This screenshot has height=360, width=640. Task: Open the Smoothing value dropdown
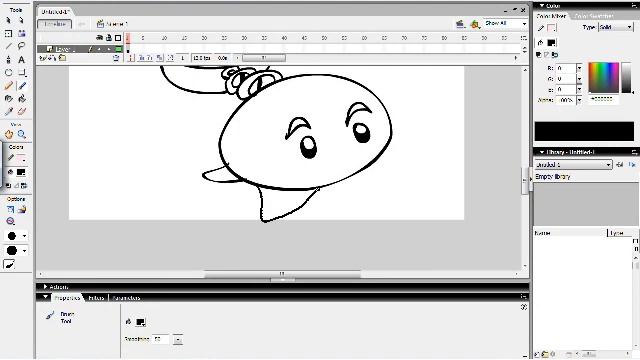coord(178,339)
